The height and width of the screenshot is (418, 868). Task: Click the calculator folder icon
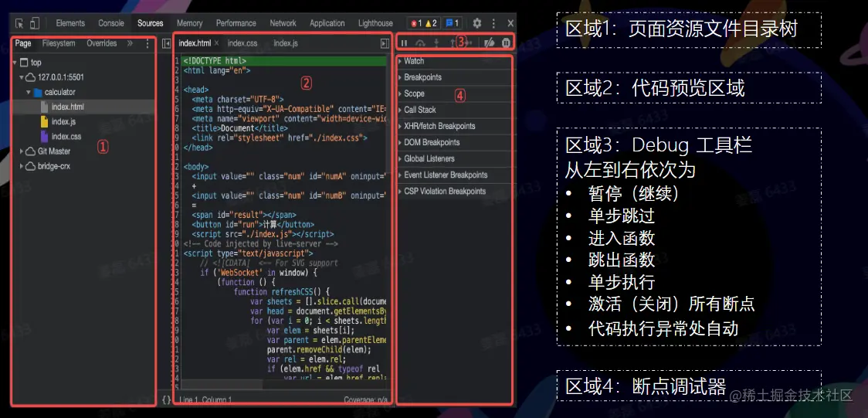(38, 93)
